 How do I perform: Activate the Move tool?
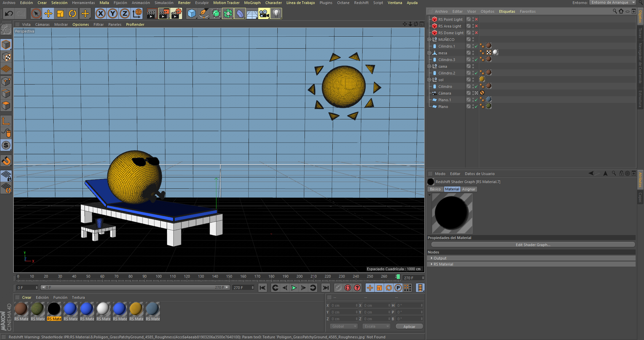48,14
